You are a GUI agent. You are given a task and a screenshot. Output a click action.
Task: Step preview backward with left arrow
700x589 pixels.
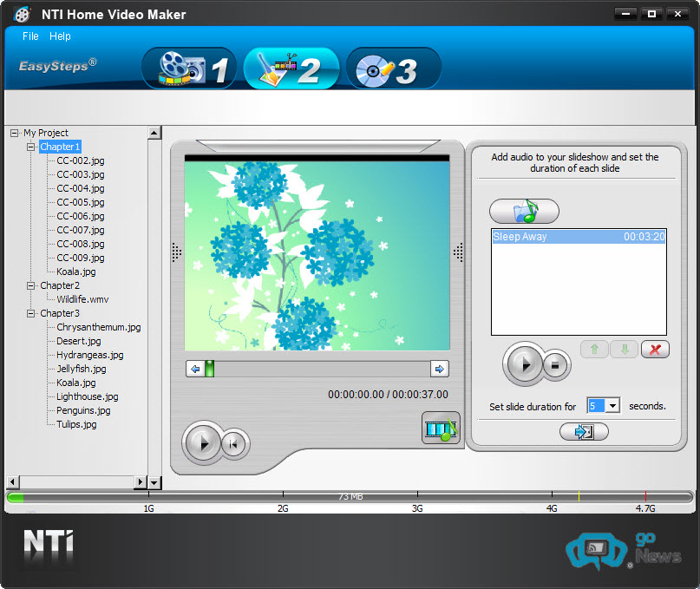pyautogui.click(x=195, y=369)
